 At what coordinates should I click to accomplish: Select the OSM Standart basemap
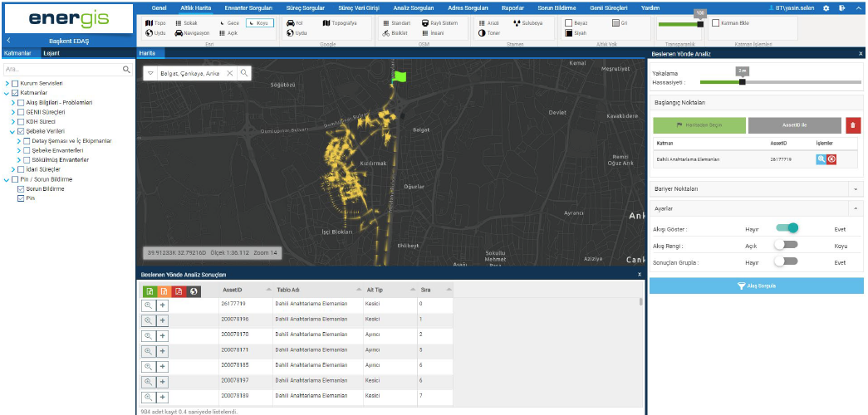pos(396,23)
